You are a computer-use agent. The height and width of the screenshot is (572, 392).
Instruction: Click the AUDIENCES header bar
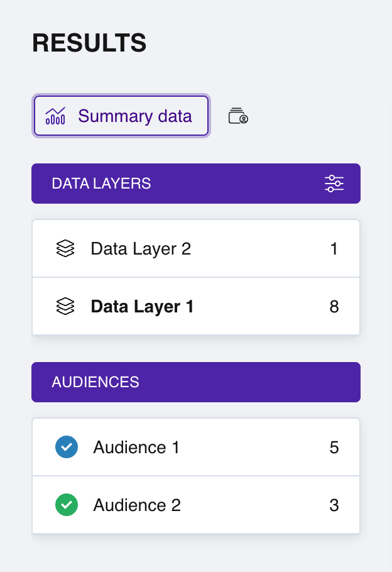(196, 382)
